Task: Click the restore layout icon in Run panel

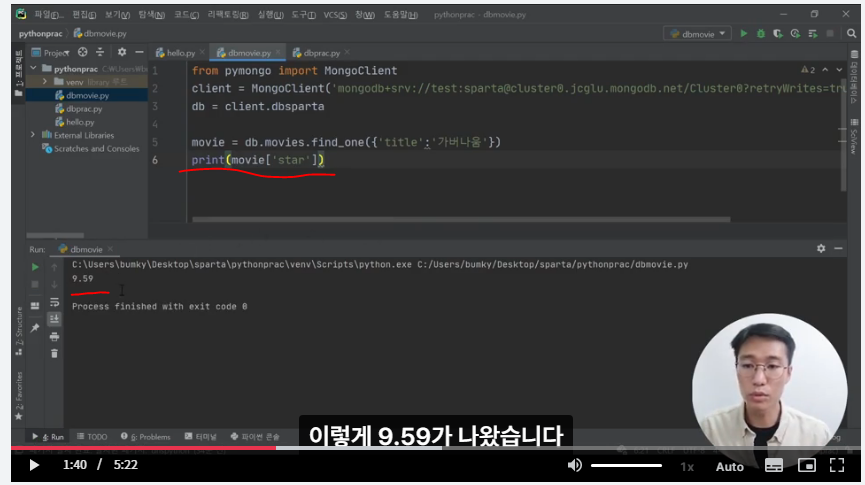Action: (x=35, y=306)
